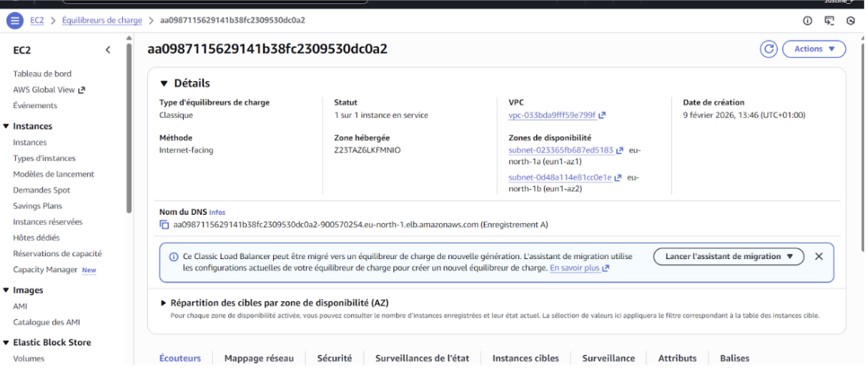
Task: Collapse the Images sidebar group
Action: point(6,290)
